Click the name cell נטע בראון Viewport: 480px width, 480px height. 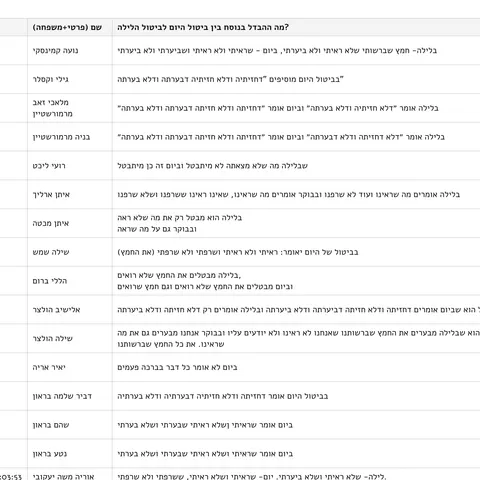click(x=70, y=454)
